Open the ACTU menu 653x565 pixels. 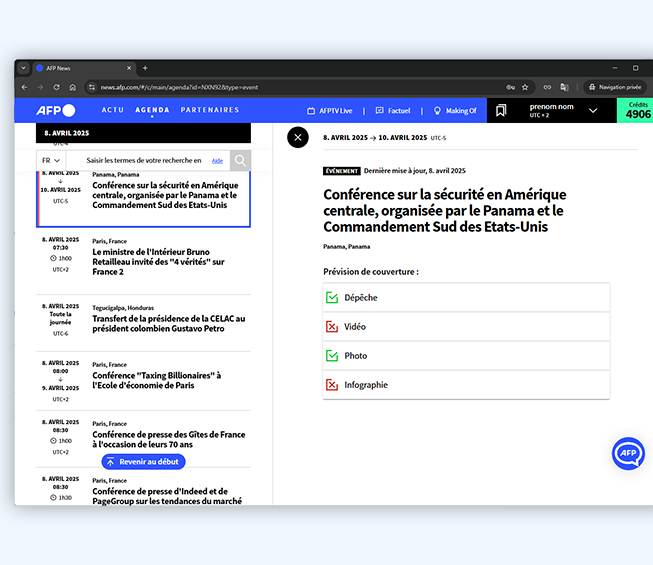pyautogui.click(x=113, y=110)
